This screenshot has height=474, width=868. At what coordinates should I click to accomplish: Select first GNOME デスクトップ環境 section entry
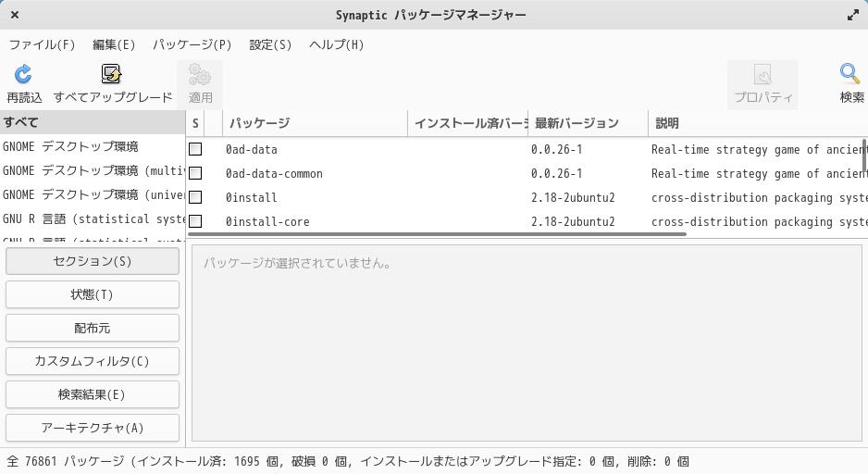coord(93,147)
